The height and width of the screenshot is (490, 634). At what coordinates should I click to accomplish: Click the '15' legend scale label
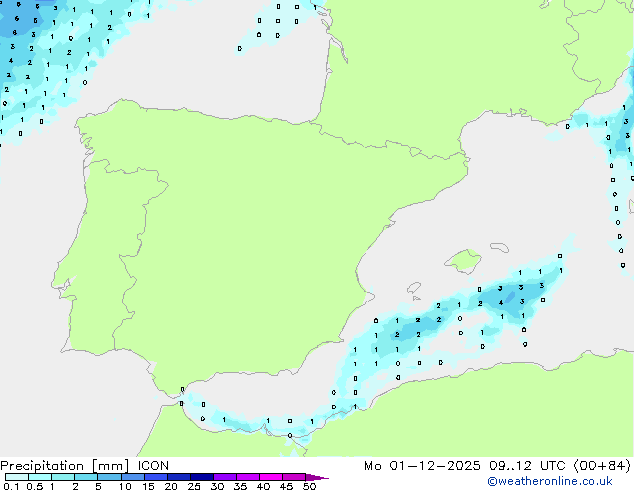coord(148,486)
